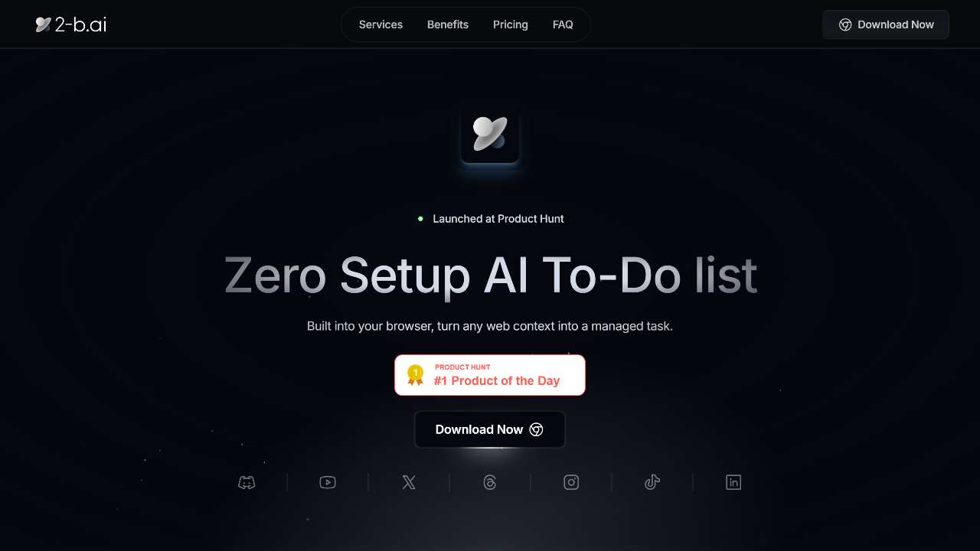Click the Zero Setup AI To-Do list heading
The width and height of the screenshot is (980, 551).
click(x=491, y=275)
